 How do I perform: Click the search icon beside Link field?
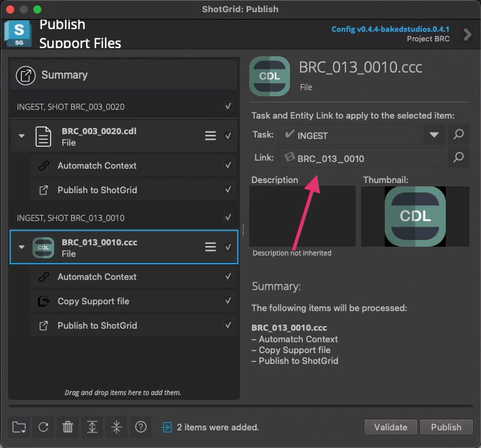click(459, 158)
